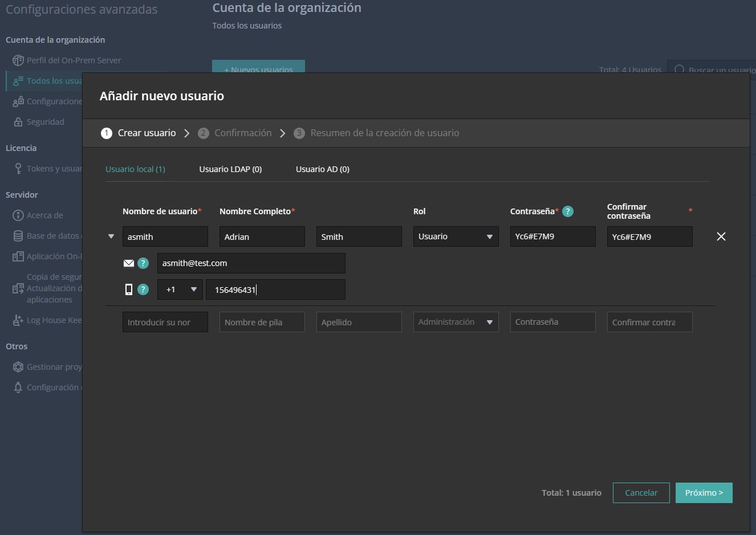Click phone number field 156496431
Screen dimensions: 756x535
tap(276, 289)
